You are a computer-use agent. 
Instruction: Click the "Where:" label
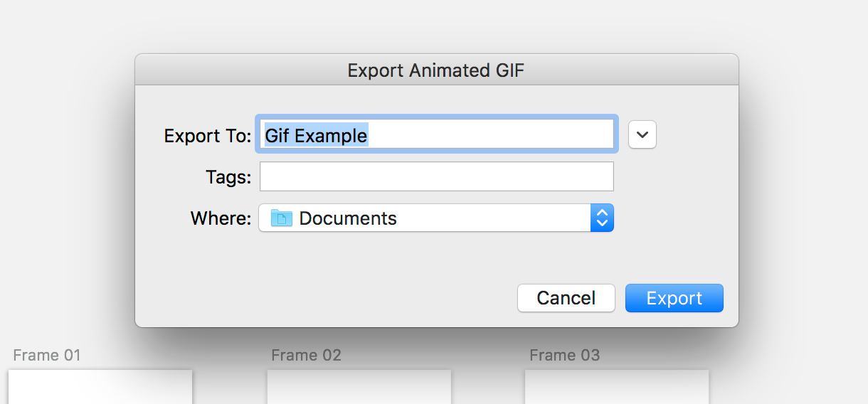click(x=221, y=218)
